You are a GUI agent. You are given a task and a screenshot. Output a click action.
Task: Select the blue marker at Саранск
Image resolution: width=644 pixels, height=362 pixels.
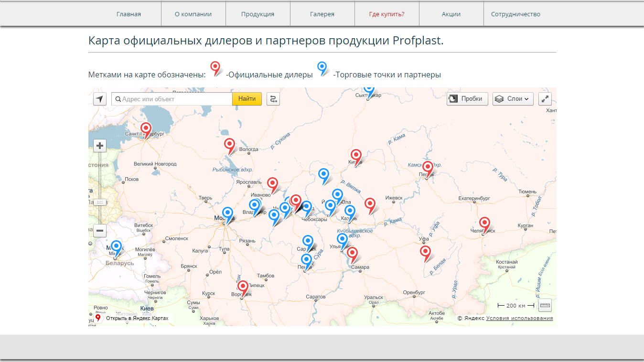(308, 242)
